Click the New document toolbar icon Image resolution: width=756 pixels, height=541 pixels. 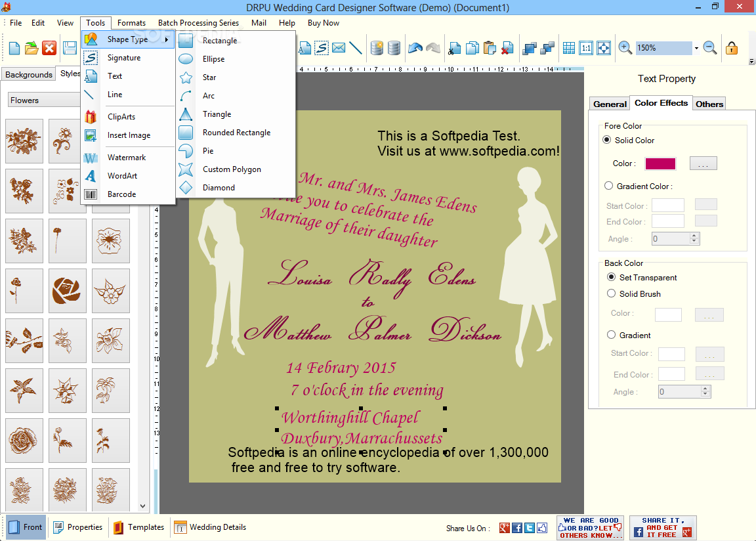(14, 48)
